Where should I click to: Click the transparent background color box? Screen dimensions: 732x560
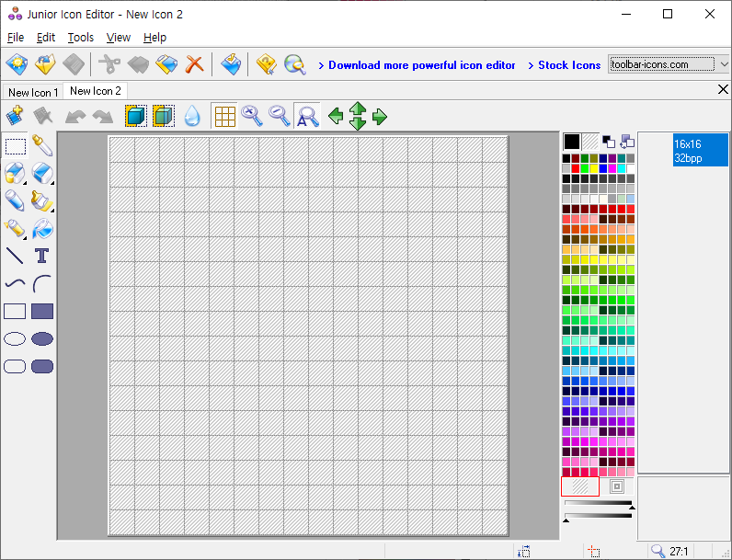[x=590, y=142]
